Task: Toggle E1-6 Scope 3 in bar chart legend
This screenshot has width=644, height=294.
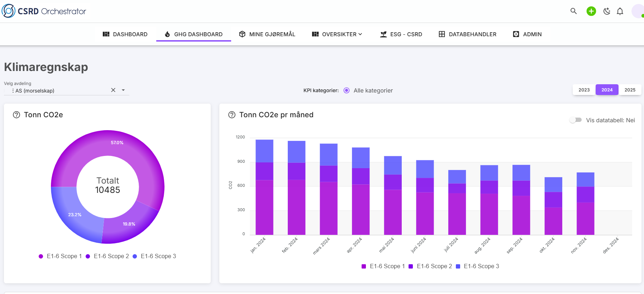Action: (x=477, y=266)
